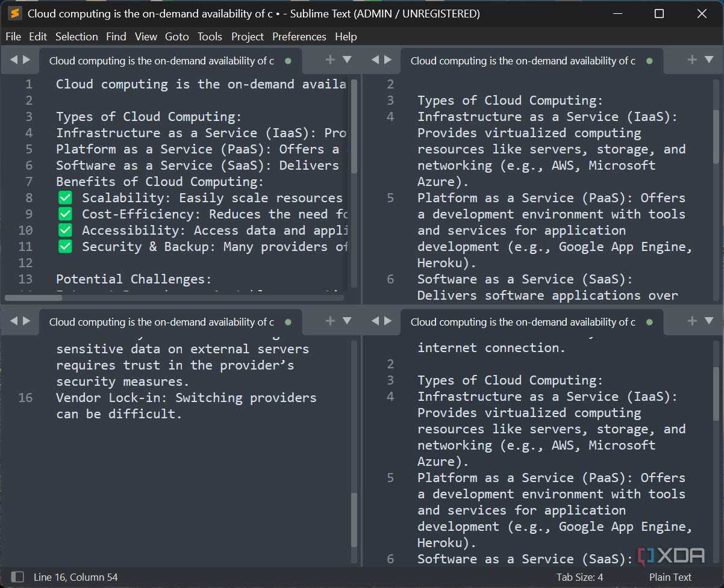Image resolution: width=724 pixels, height=588 pixels.
Task: Click previous-tab arrow in bottom-right pane
Action: tap(375, 321)
